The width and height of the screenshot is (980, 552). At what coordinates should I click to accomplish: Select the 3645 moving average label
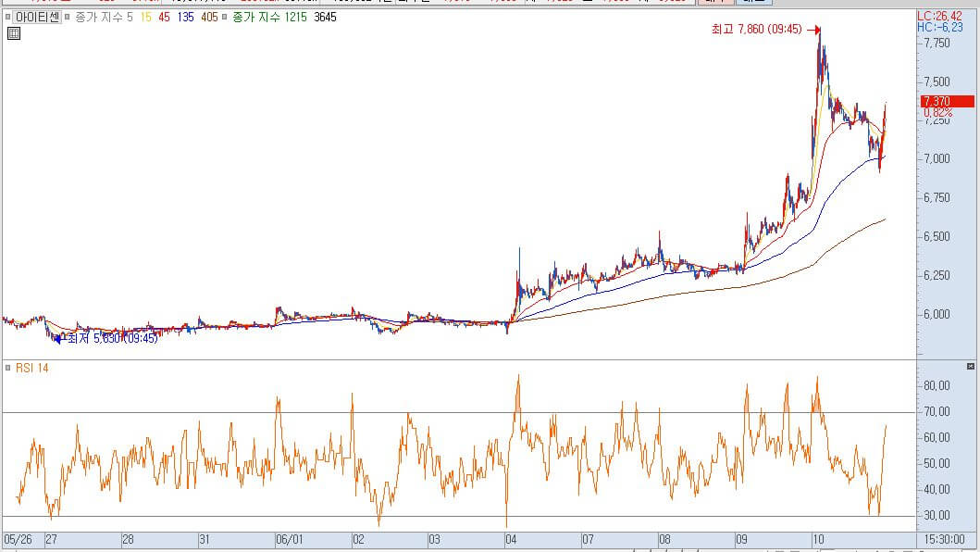(x=325, y=17)
